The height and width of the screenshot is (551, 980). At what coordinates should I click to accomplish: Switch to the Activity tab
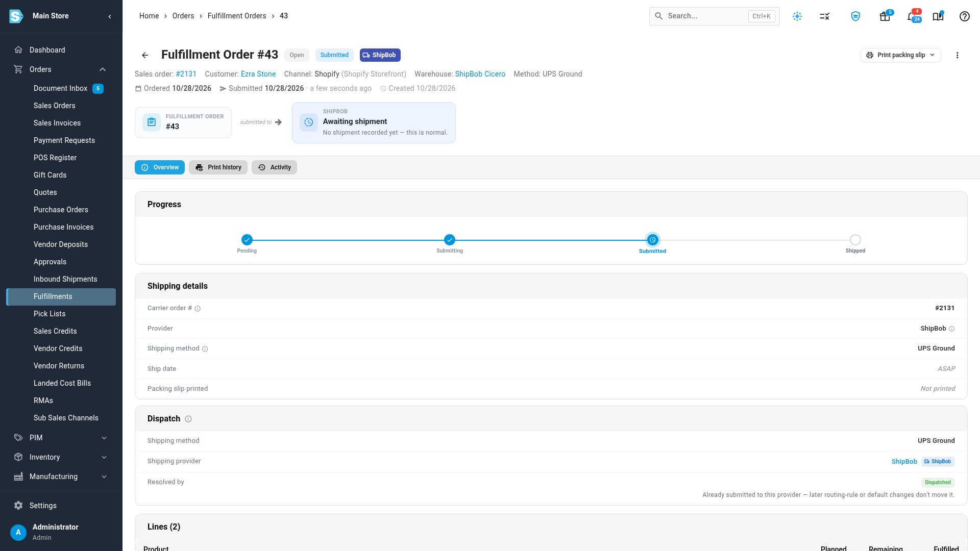tap(274, 167)
